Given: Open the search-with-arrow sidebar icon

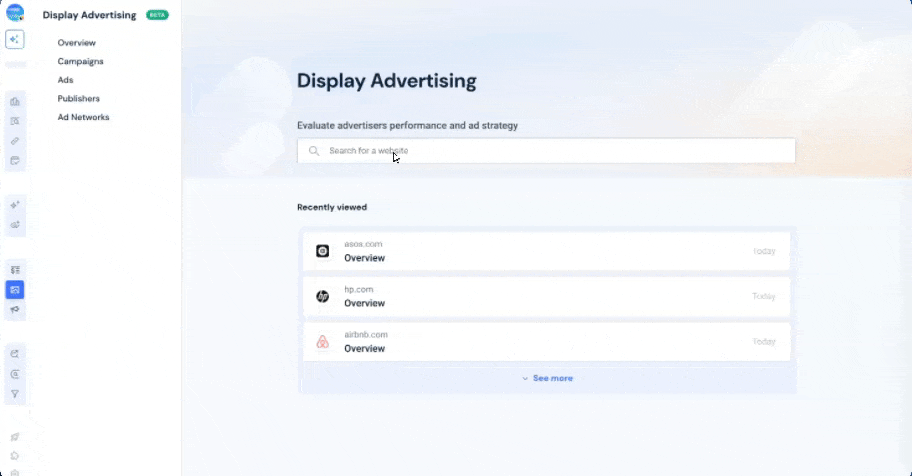Looking at the screenshot, I should coord(15,354).
